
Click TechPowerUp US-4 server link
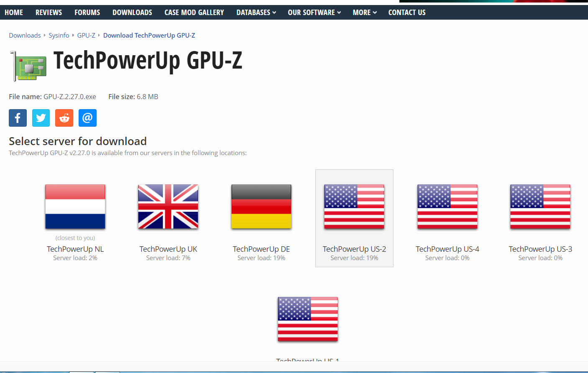[x=447, y=249]
